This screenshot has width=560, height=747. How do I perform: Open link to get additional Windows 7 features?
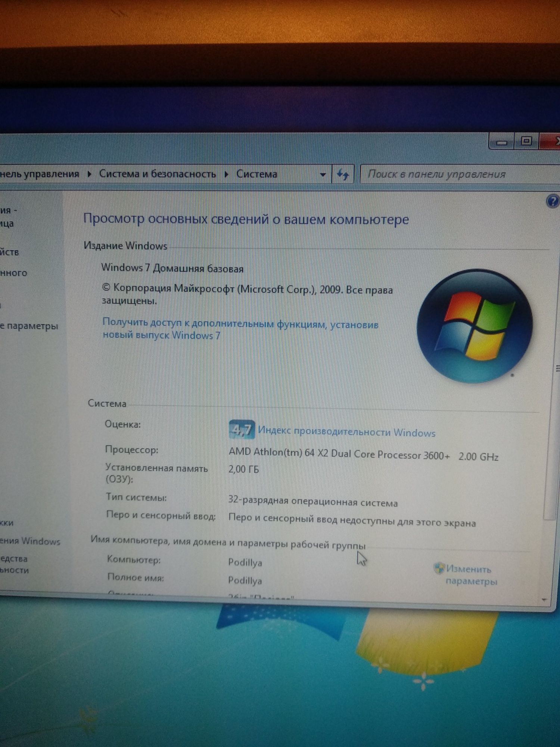[x=240, y=329]
